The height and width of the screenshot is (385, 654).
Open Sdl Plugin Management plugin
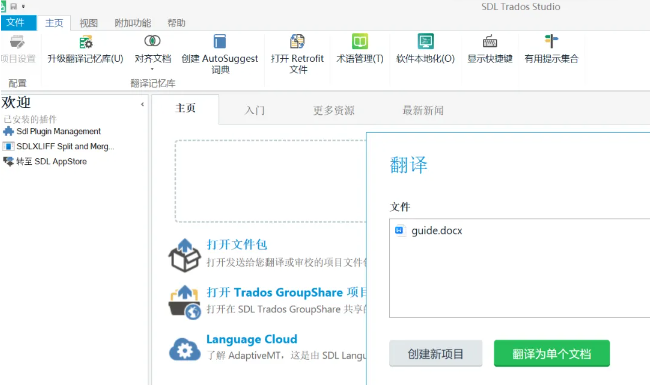click(59, 131)
